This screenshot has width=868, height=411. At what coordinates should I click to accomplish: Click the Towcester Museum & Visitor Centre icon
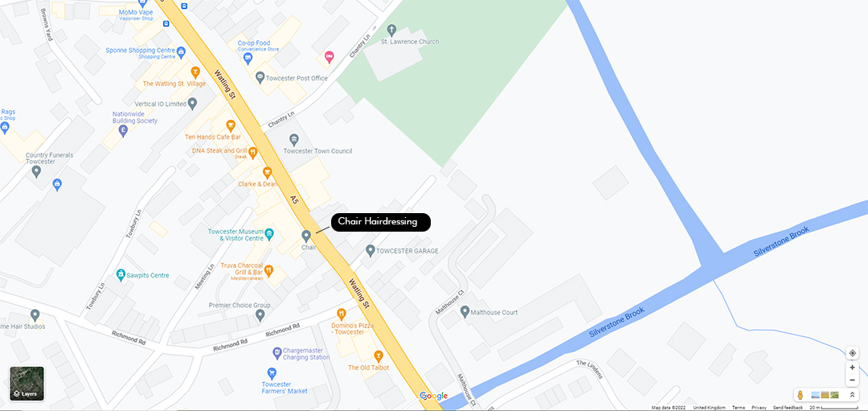point(269,234)
